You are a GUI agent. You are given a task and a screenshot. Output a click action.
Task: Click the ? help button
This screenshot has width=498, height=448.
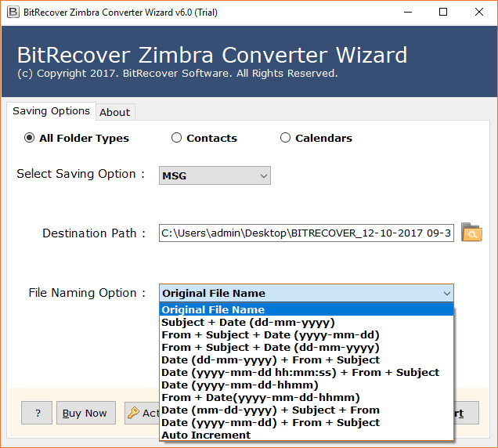tap(37, 413)
